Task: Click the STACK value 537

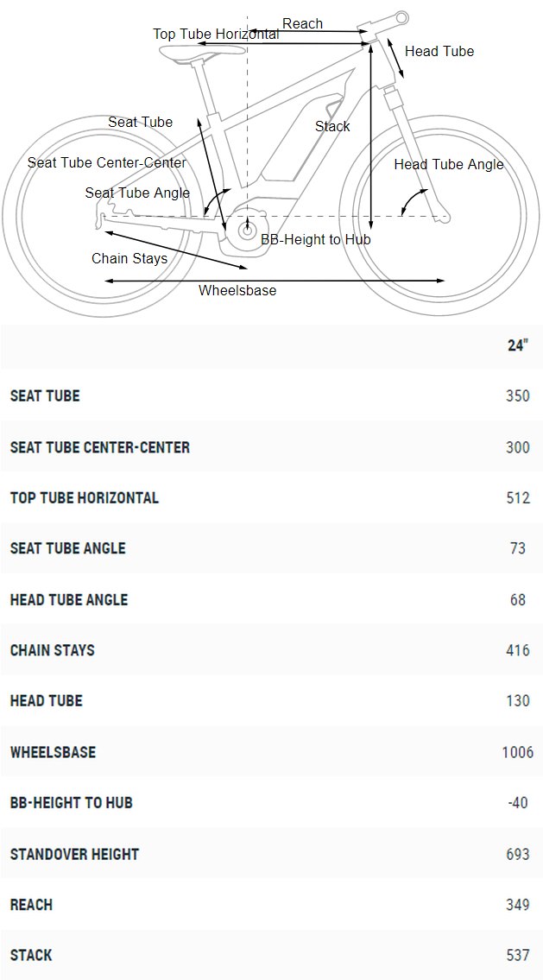Action: [518, 956]
